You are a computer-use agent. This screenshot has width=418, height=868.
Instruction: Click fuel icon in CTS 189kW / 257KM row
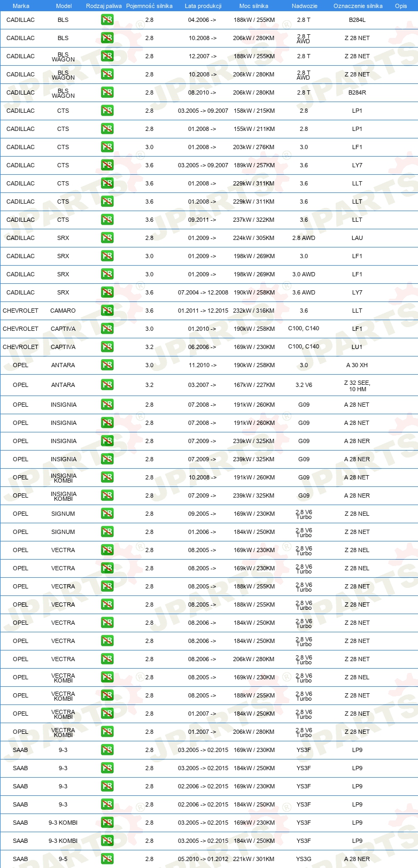(x=107, y=165)
